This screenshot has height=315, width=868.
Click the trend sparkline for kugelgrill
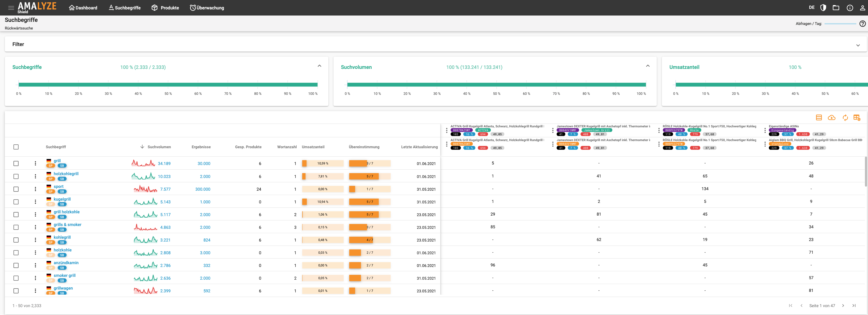(x=146, y=202)
